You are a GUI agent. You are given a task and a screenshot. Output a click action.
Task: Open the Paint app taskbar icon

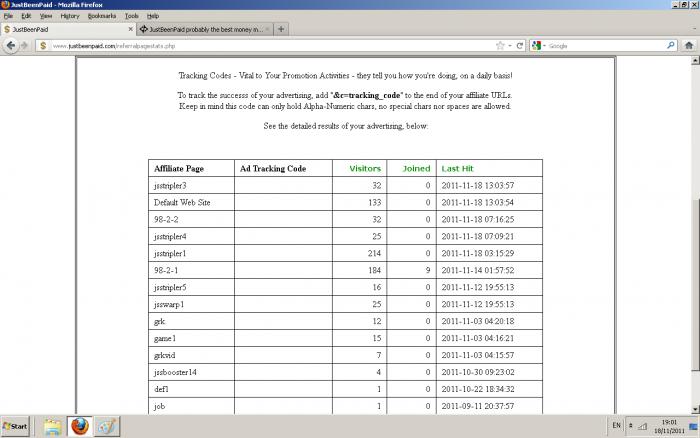[x=107, y=427]
